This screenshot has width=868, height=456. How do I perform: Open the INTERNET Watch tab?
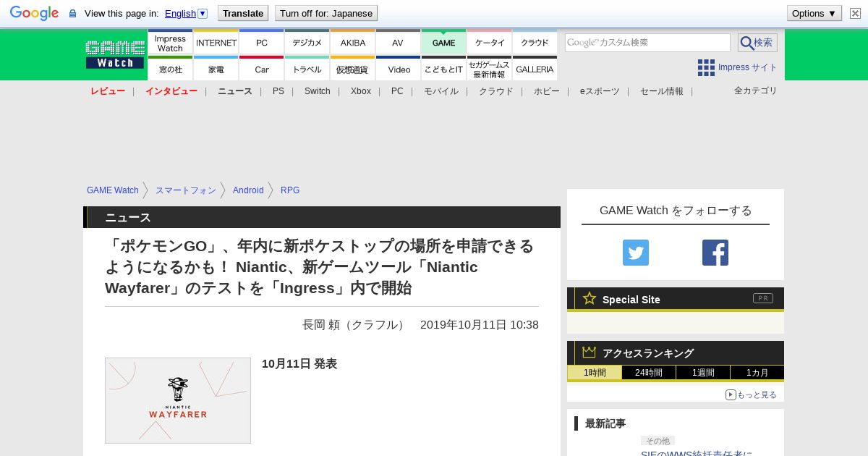coord(216,42)
